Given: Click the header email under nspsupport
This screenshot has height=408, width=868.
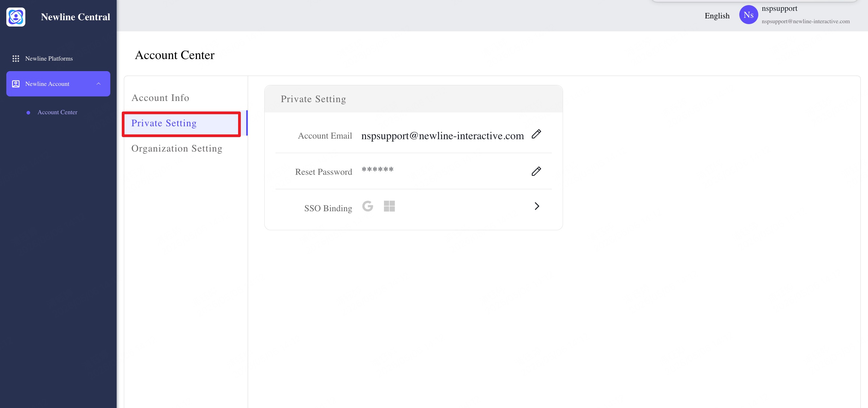Looking at the screenshot, I should point(806,21).
